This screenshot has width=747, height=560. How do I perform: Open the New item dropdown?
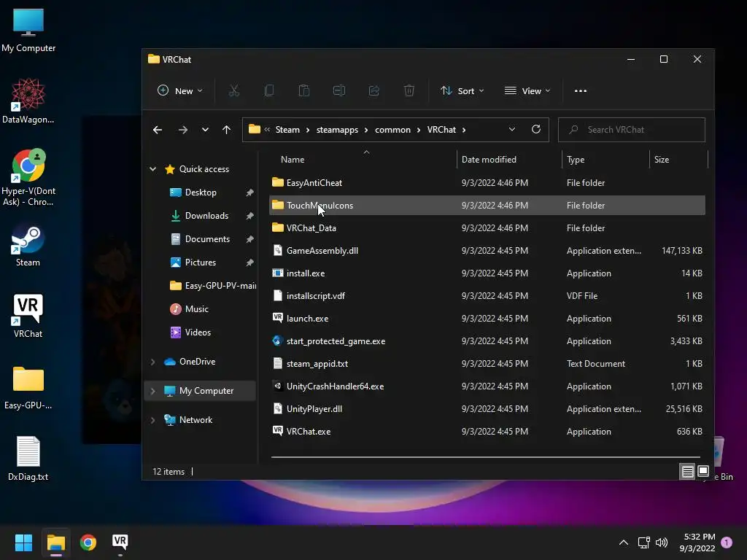(x=180, y=90)
